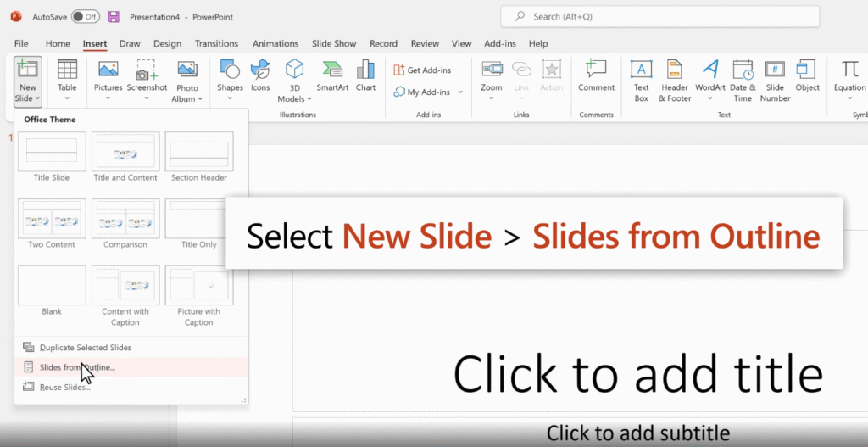Choose Slides from Outline menu option

click(77, 367)
